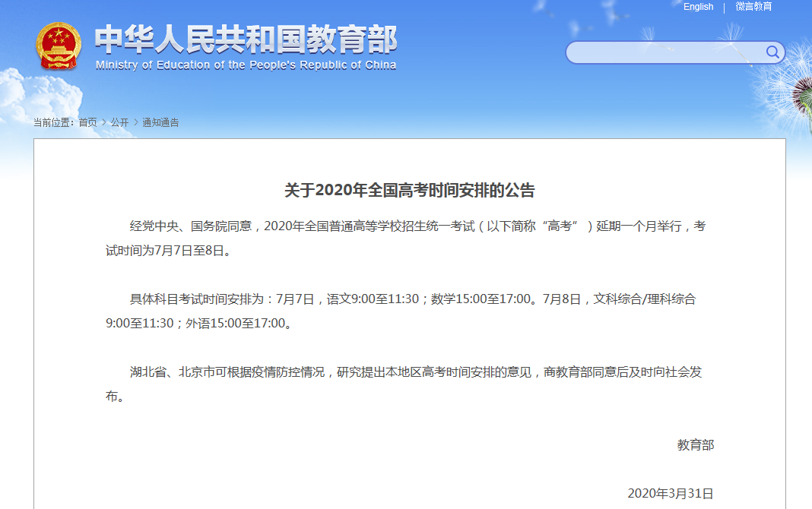Click the announcement title 关于2020年全国高考时间安排的公告

(410, 190)
